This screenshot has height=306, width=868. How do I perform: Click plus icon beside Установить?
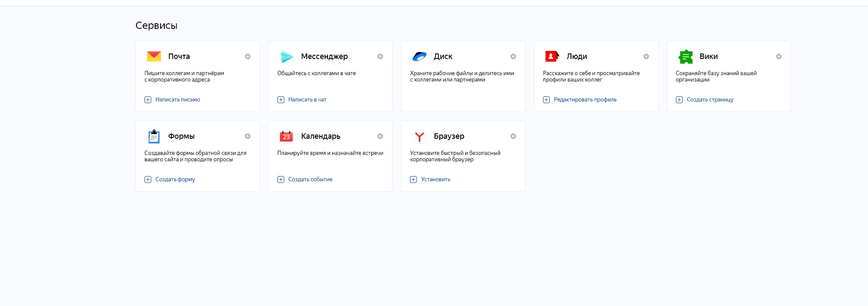413,180
